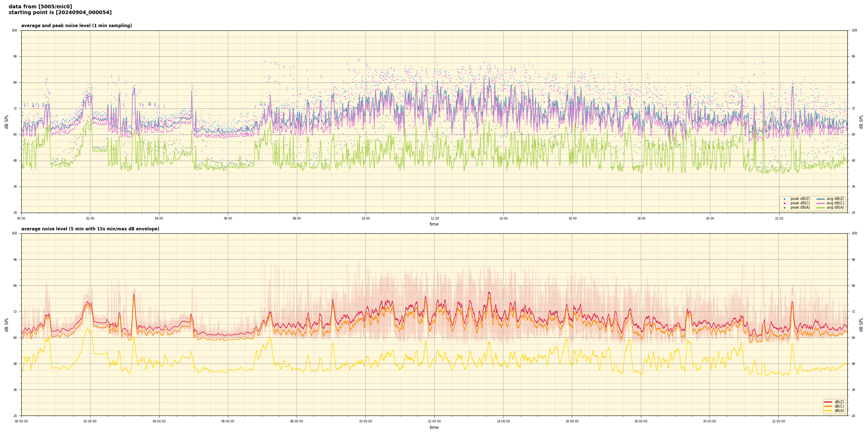The height and width of the screenshot is (434, 868).
Task: Click the peak dB(Z) legend marker
Action: pyautogui.click(x=784, y=199)
